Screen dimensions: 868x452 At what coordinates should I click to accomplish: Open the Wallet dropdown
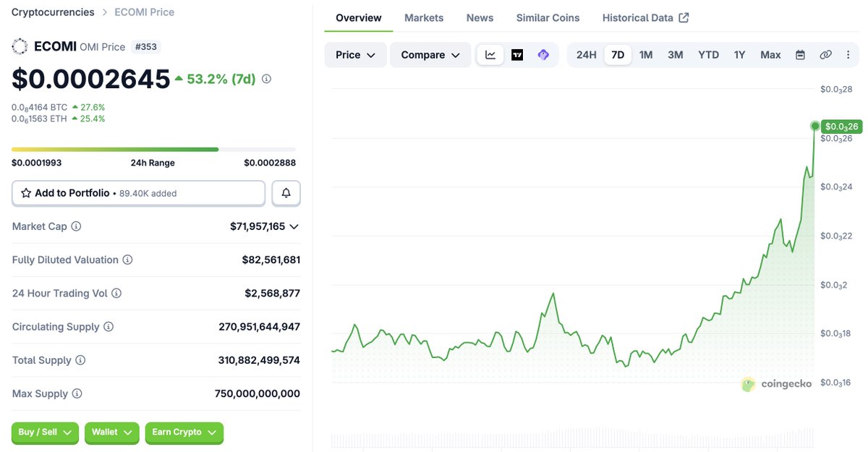pyautogui.click(x=111, y=432)
